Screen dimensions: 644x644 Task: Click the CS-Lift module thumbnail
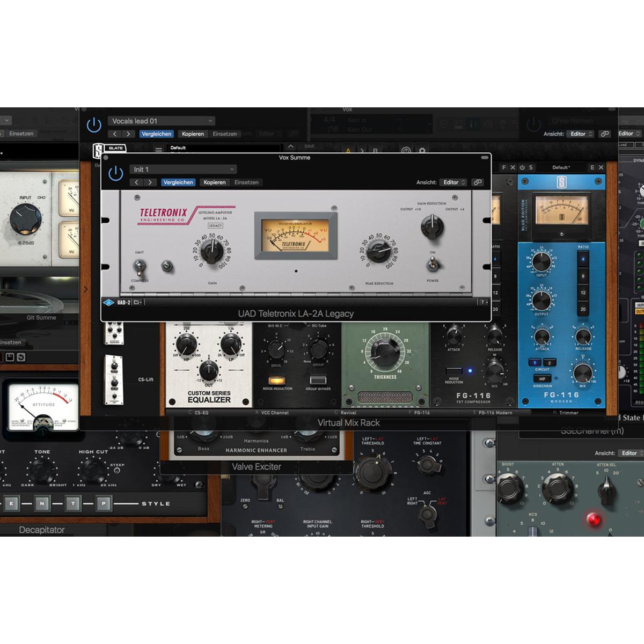click(113, 379)
